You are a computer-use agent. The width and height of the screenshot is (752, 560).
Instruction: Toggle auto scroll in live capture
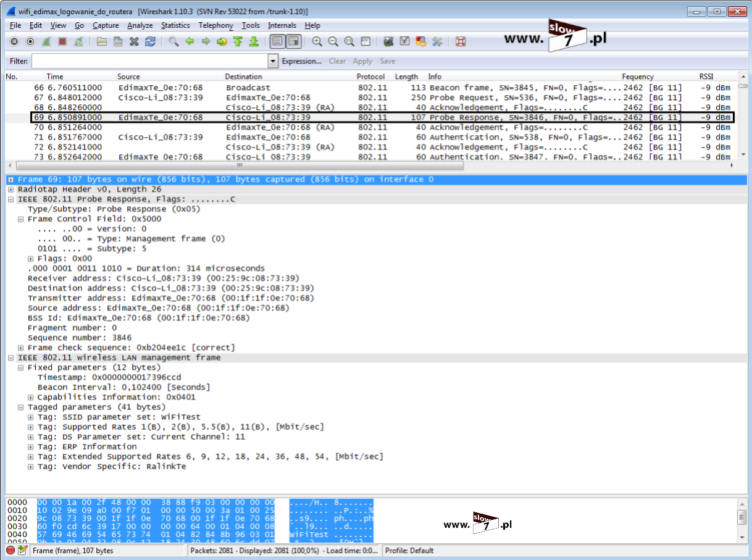click(293, 41)
